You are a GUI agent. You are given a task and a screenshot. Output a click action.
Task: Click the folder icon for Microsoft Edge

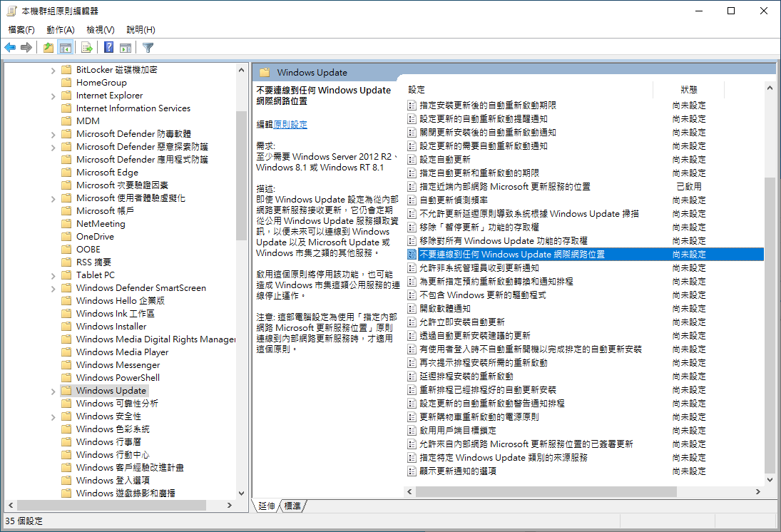tap(66, 172)
